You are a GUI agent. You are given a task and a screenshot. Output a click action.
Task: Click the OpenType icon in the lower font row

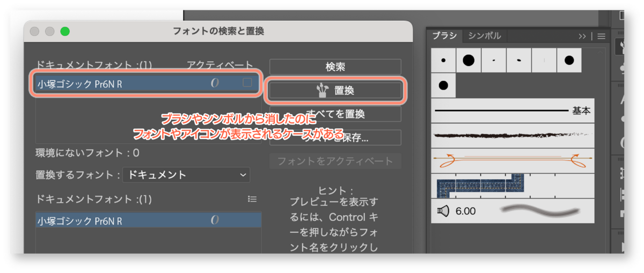(x=215, y=220)
